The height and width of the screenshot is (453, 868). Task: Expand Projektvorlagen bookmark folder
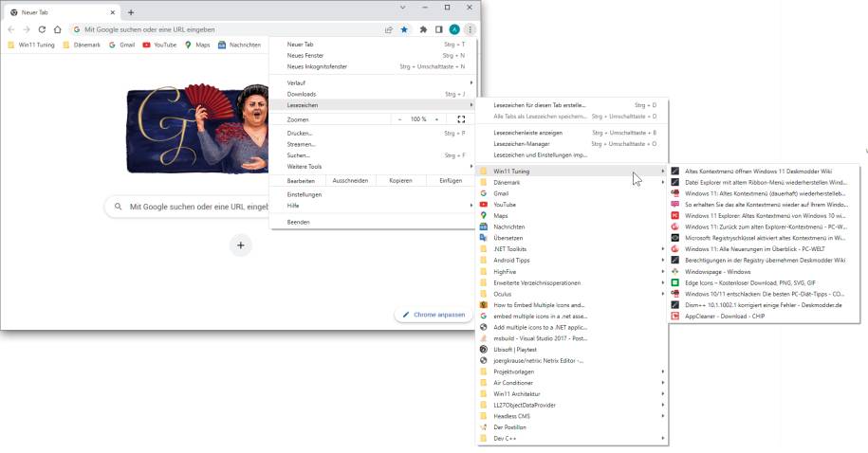coord(572,371)
